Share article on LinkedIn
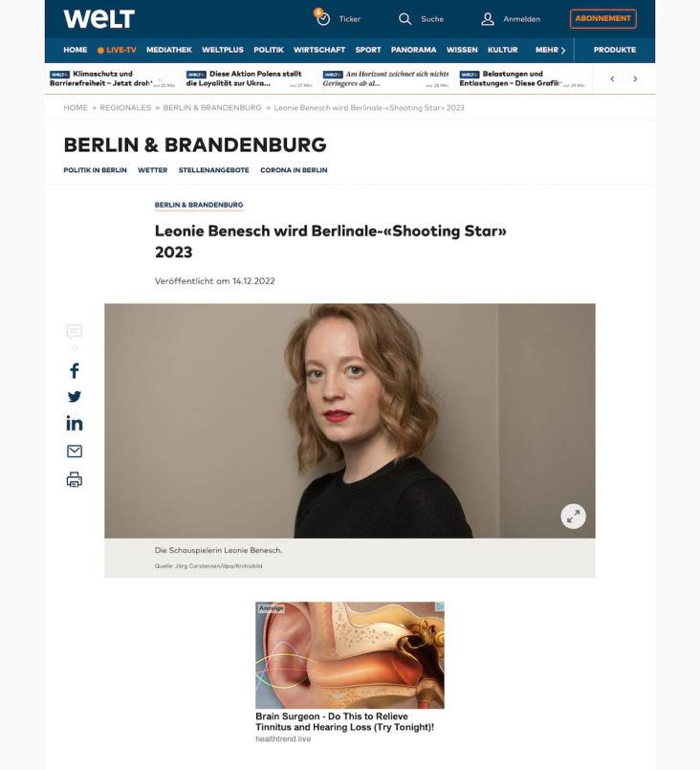 pyautogui.click(x=75, y=424)
